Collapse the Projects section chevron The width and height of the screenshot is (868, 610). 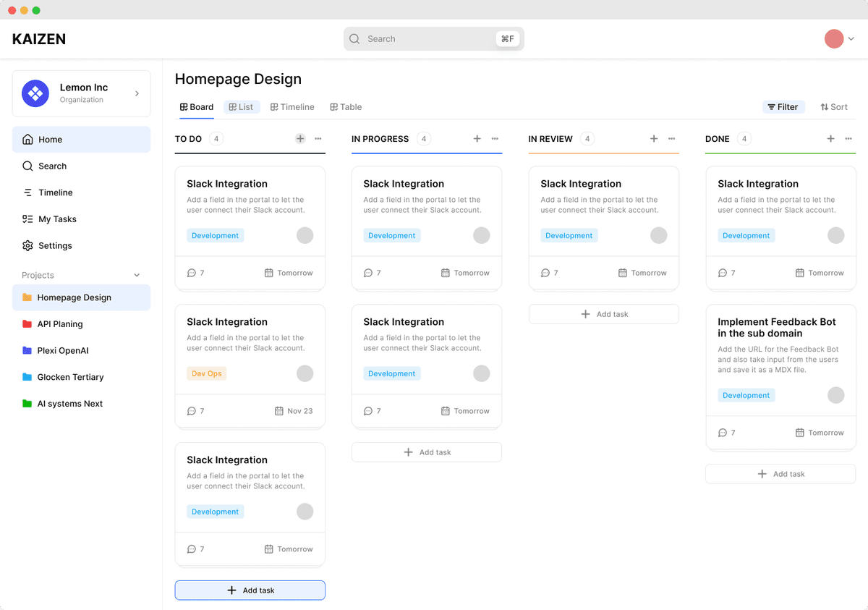137,275
